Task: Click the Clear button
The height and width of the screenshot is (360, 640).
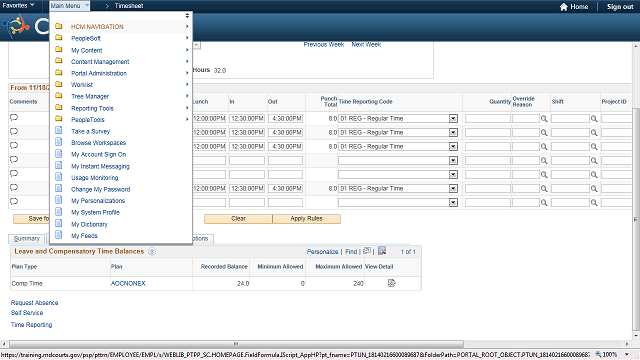Action: click(238, 219)
